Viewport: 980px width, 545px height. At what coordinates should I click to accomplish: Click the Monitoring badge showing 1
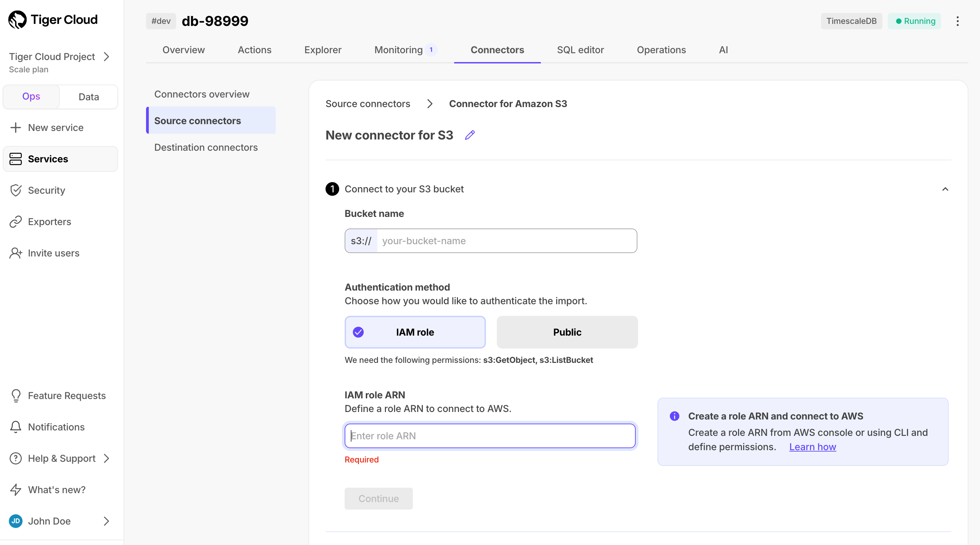431,50
